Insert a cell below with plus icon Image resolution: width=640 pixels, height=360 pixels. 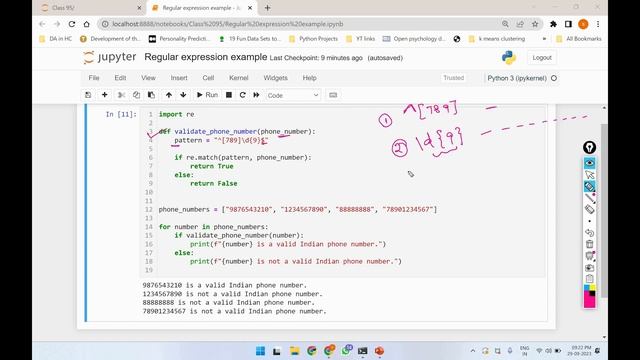pyautogui.click(x=104, y=95)
